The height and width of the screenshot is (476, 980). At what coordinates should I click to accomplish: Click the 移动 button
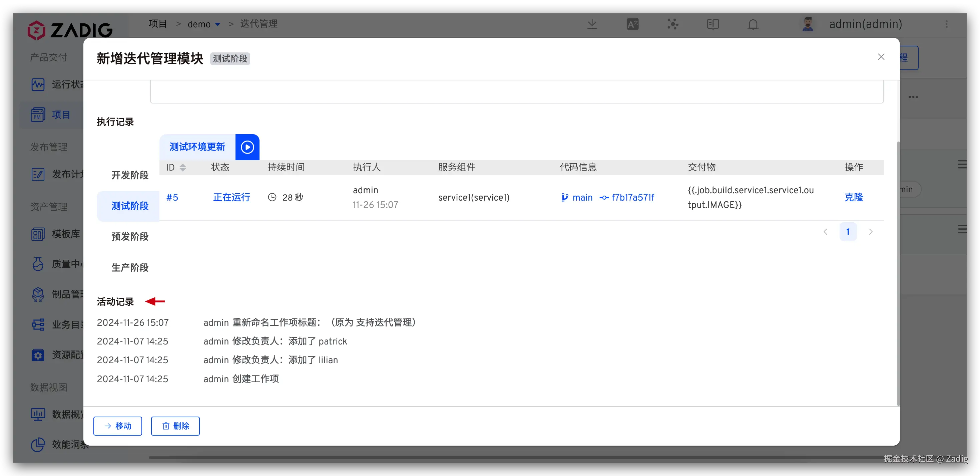click(x=117, y=426)
